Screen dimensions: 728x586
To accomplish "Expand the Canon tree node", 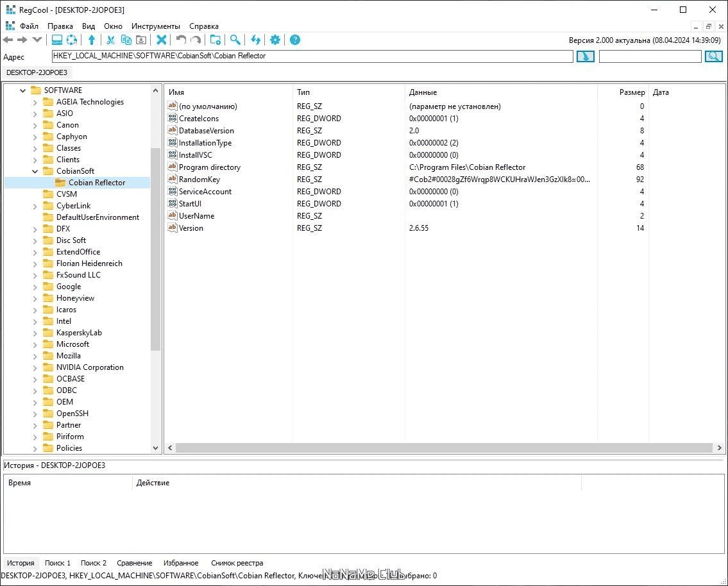I will (x=35, y=125).
